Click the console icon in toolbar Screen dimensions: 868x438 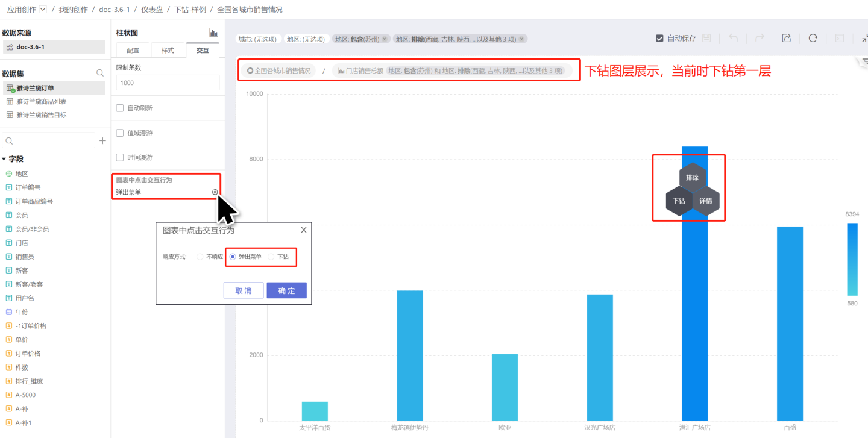[x=839, y=38]
